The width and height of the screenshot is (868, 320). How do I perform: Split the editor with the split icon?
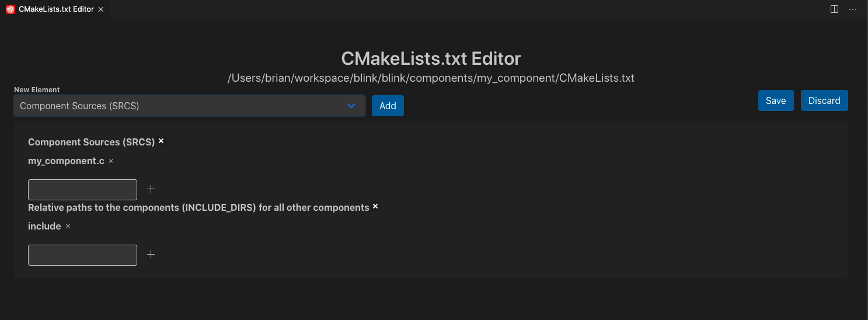(835, 9)
